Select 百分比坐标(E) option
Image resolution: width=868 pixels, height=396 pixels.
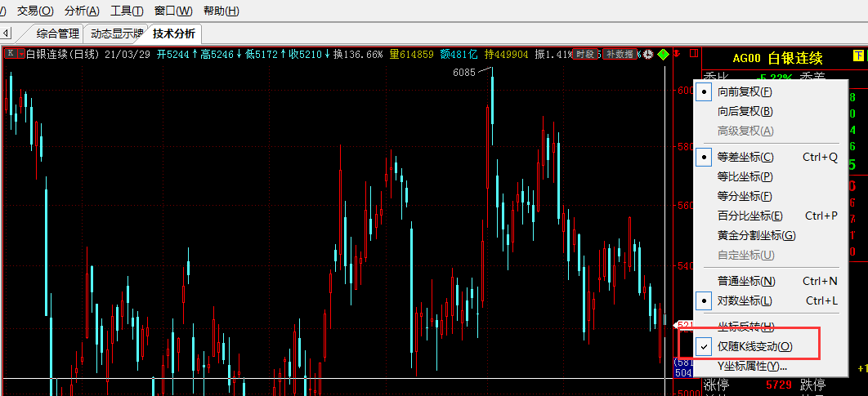pos(770,216)
